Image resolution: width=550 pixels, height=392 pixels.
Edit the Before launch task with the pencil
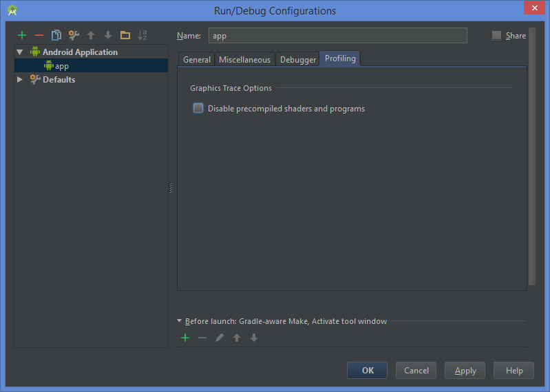click(220, 338)
